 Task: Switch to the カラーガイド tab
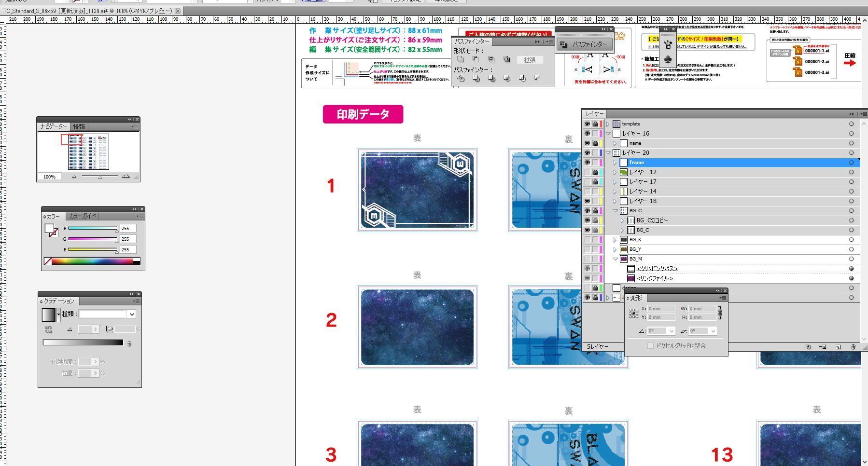(82, 216)
